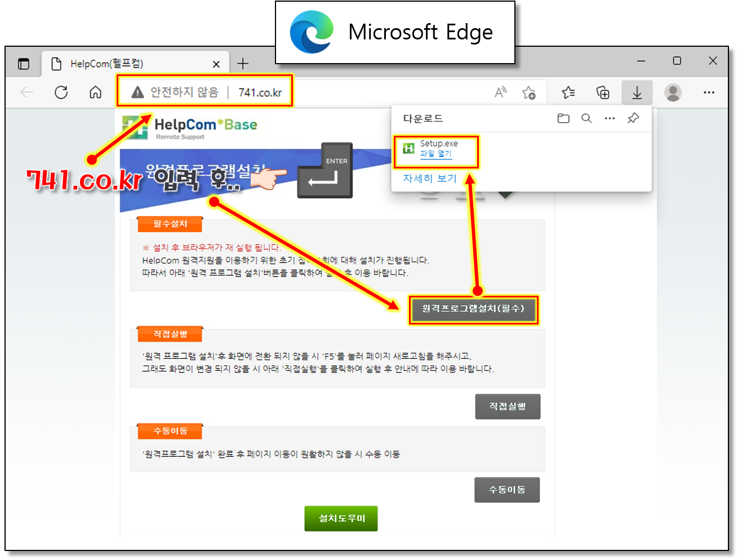738x560 pixels.
Task: Add this page to favorites star icon
Action: point(528,92)
